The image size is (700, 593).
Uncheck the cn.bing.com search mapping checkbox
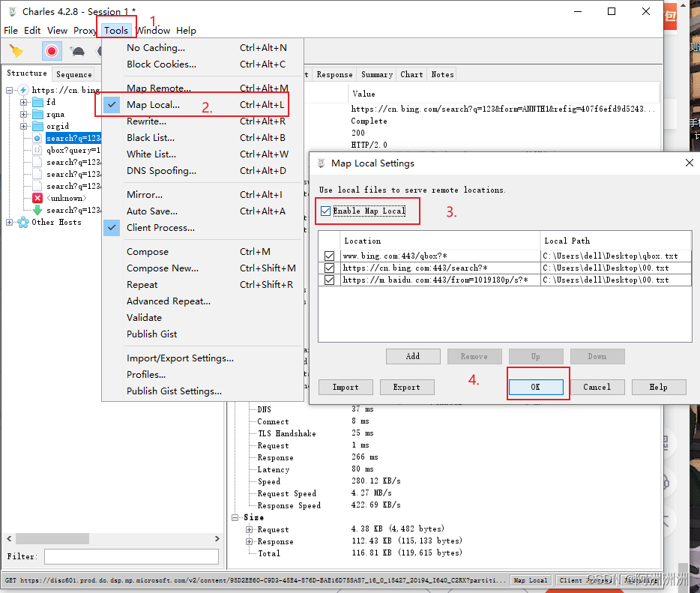click(330, 268)
